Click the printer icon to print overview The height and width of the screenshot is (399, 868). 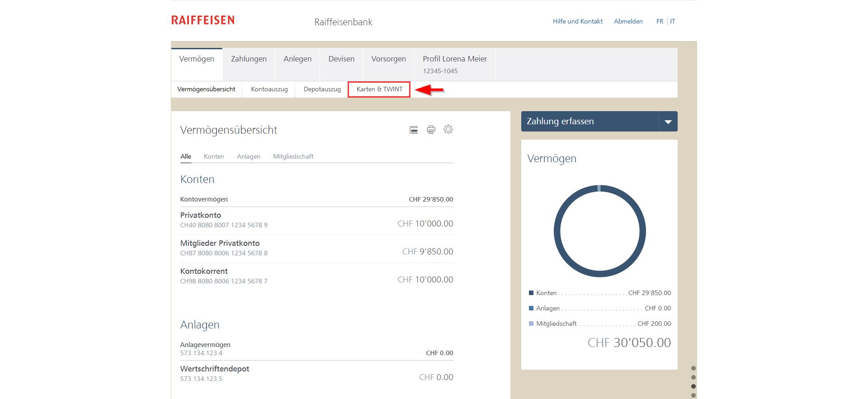coord(431,130)
